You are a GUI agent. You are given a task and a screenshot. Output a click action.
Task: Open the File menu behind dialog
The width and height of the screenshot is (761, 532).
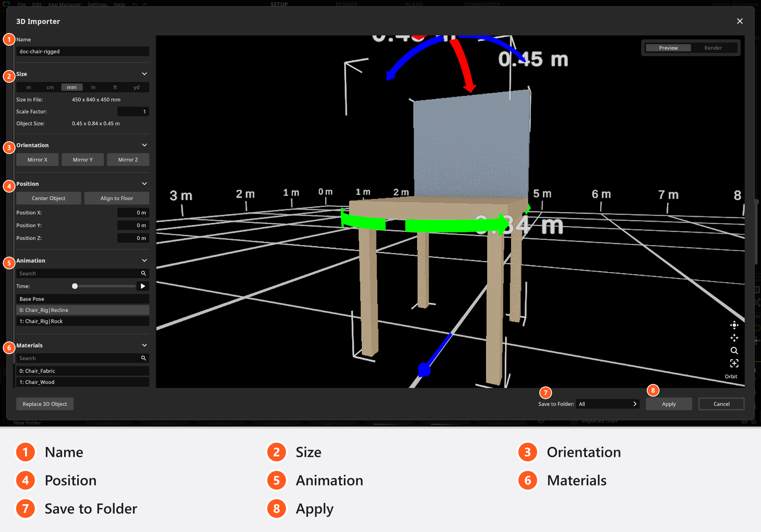tap(21, 4)
